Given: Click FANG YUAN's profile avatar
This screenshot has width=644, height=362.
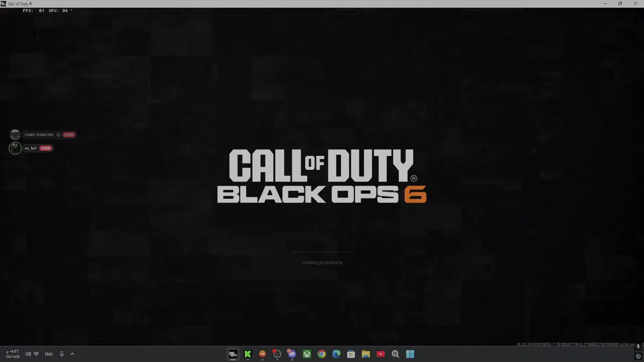Looking at the screenshot, I should click(15, 134).
